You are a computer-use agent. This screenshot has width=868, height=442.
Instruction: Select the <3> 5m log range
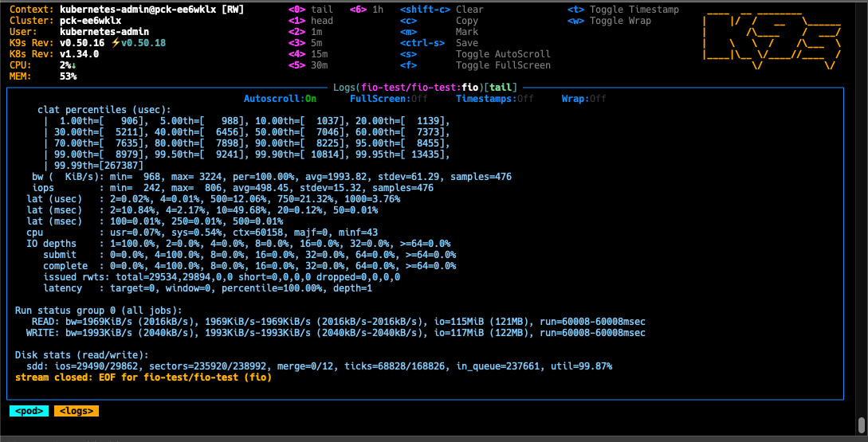click(x=305, y=42)
